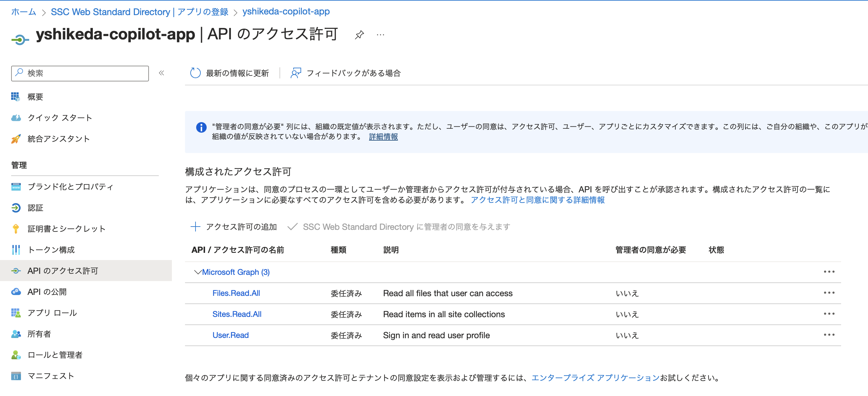
Task: Select the 認証 (Authentication) sidebar item
Action: pos(35,208)
